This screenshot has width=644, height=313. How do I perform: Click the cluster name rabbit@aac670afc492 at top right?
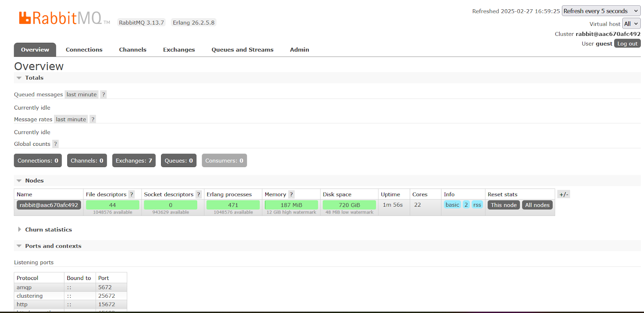pos(608,34)
